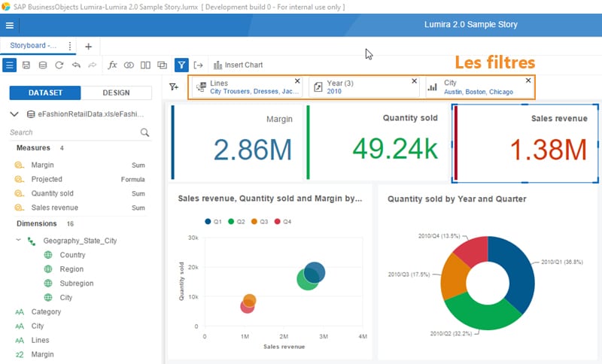Select the Sales revenue 1.38M KPI tile
Image resolution: width=602 pixels, height=364 pixels.
point(524,143)
